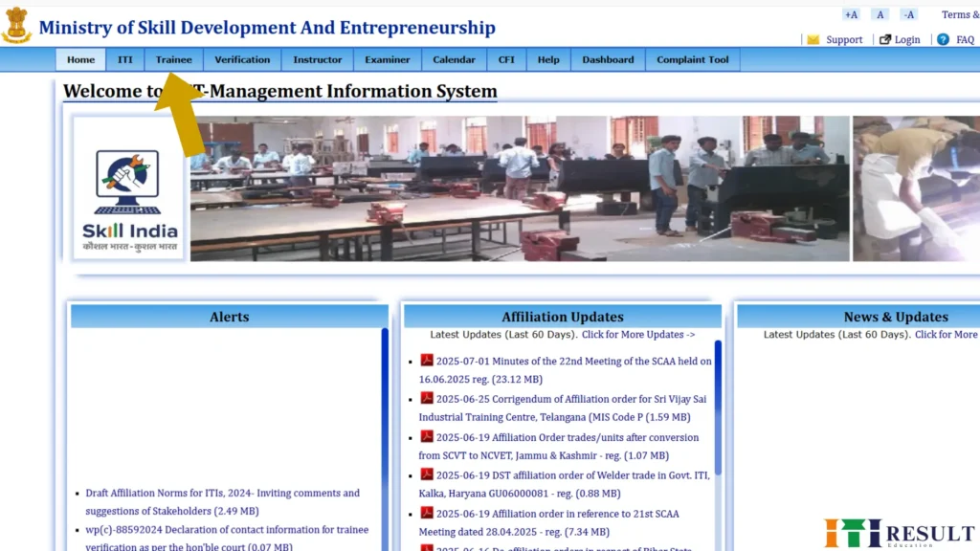980x551 pixels.
Task: Click the Alerts panel heading
Action: pos(230,317)
